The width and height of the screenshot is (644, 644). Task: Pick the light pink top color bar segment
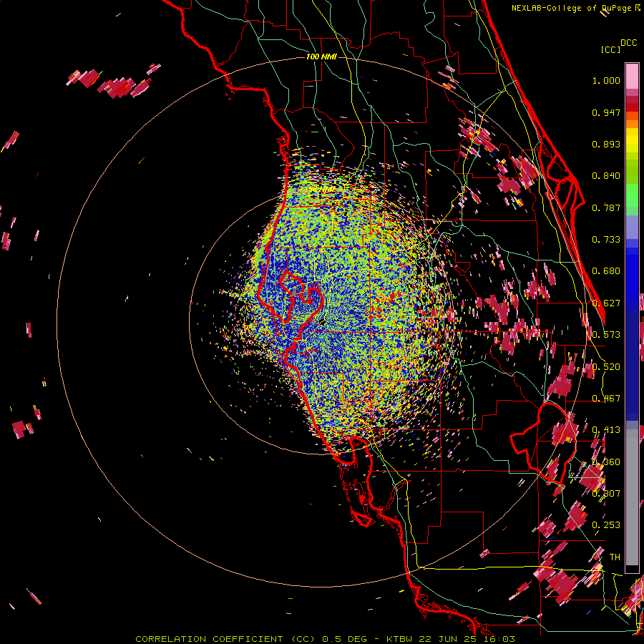[x=632, y=77]
